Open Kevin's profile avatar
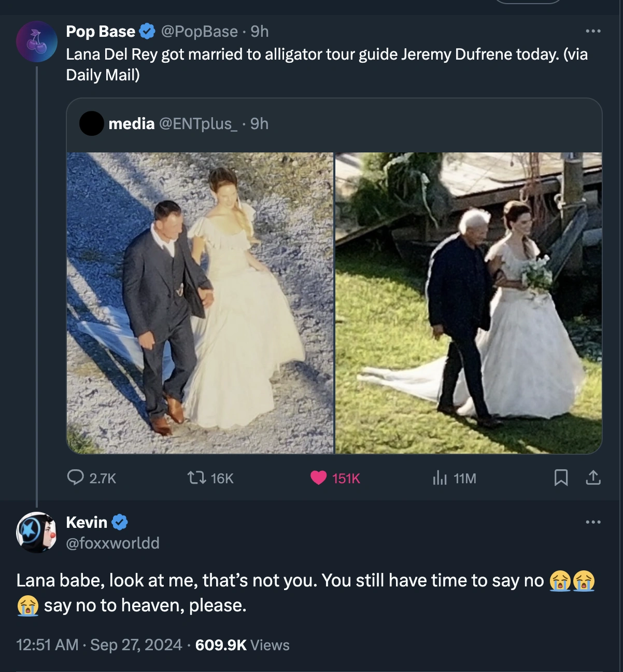Screen dimensions: 623x672 point(37,533)
